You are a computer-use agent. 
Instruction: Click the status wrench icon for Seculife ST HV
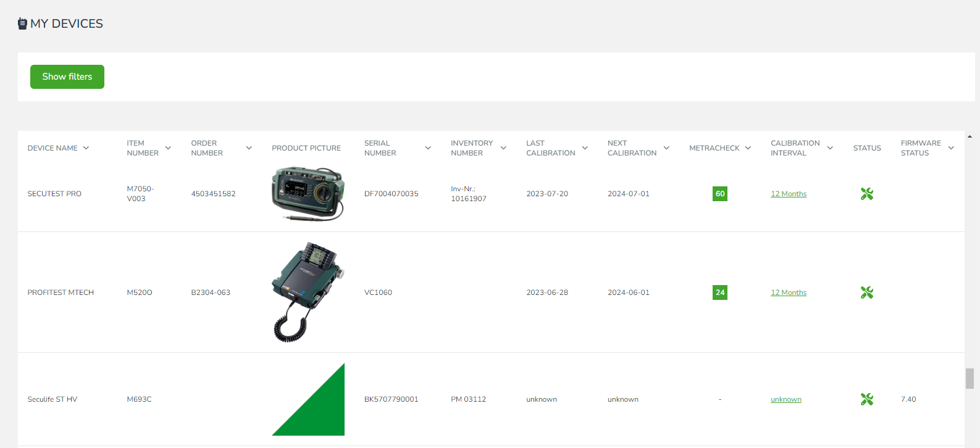pos(867,399)
